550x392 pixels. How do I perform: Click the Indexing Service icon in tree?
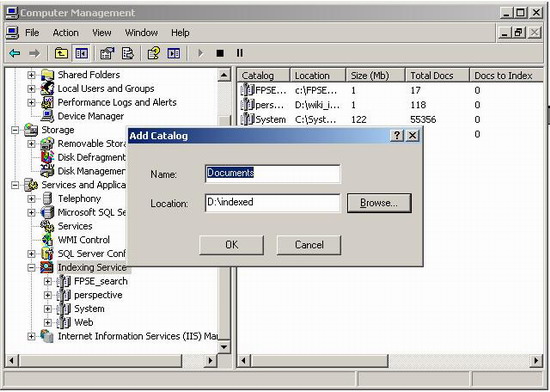tap(47, 268)
